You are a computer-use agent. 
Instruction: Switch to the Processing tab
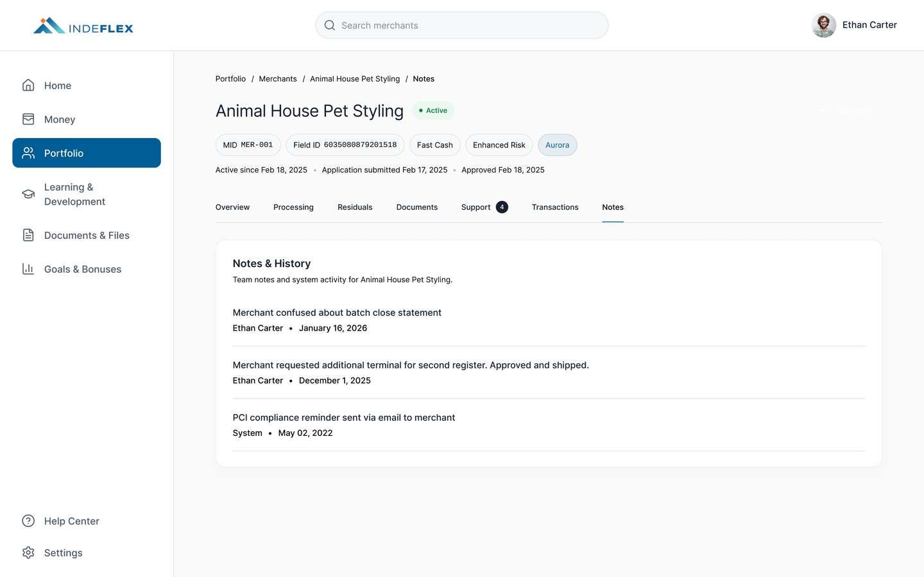(293, 207)
